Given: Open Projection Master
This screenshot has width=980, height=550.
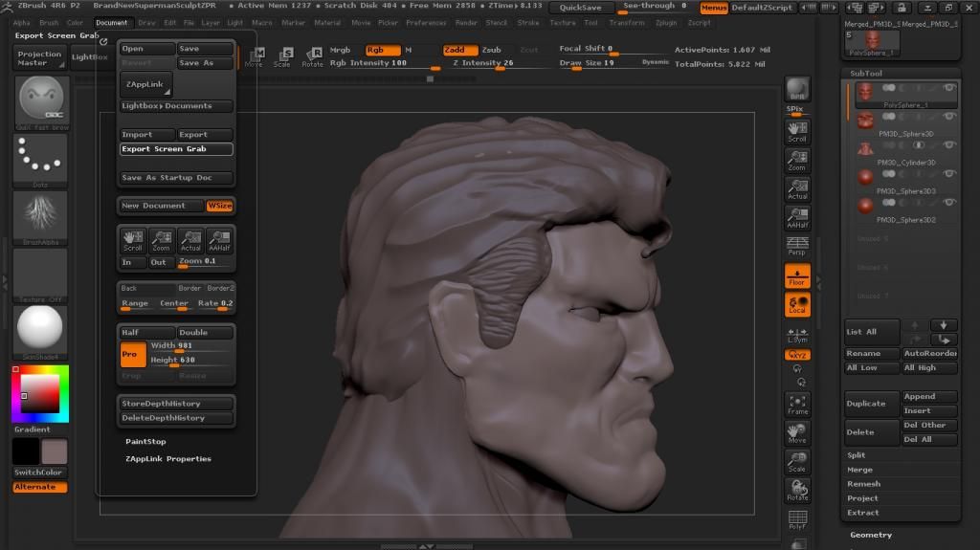Looking at the screenshot, I should pyautogui.click(x=39, y=58).
